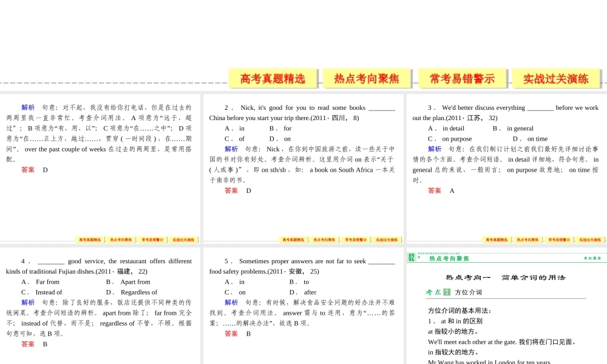This screenshot has width=607, height=364.
Task: Click sentence 'We'll meet each other at the gate'
Action: [x=472, y=342]
